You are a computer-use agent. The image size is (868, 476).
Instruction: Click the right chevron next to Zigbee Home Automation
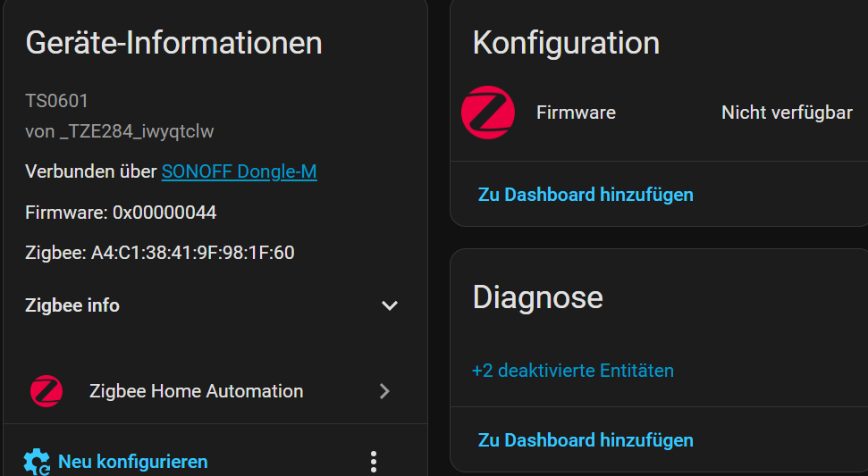[x=384, y=391]
